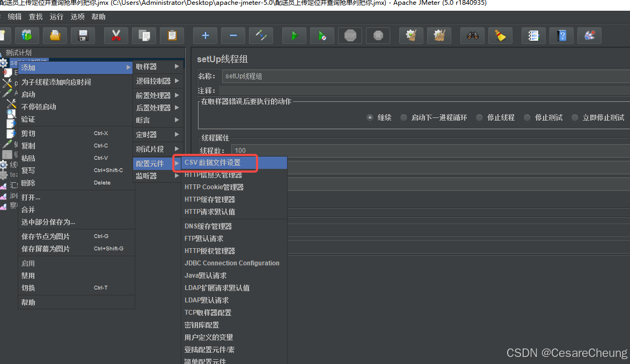630x364 pixels.
Task: Click the Reset search broom icon
Action: [500, 36]
